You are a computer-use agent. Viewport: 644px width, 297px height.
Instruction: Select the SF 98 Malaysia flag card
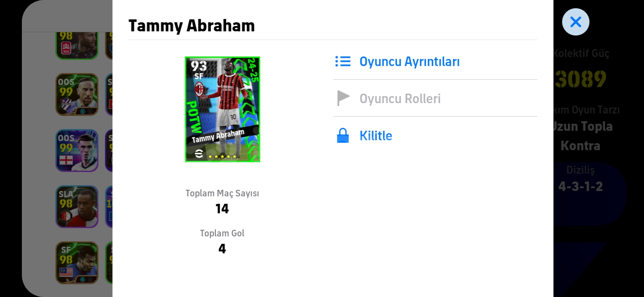77,263
